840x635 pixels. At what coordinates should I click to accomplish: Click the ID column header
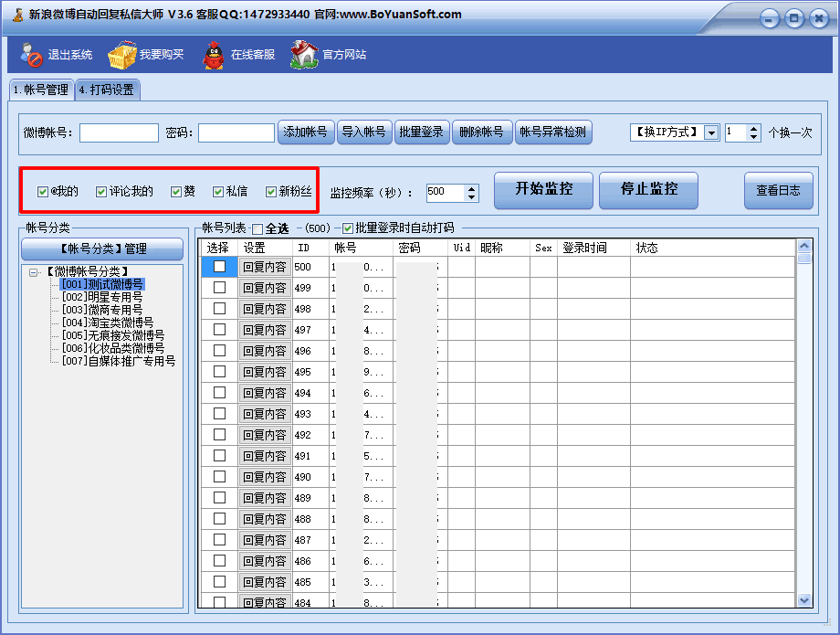click(x=310, y=248)
